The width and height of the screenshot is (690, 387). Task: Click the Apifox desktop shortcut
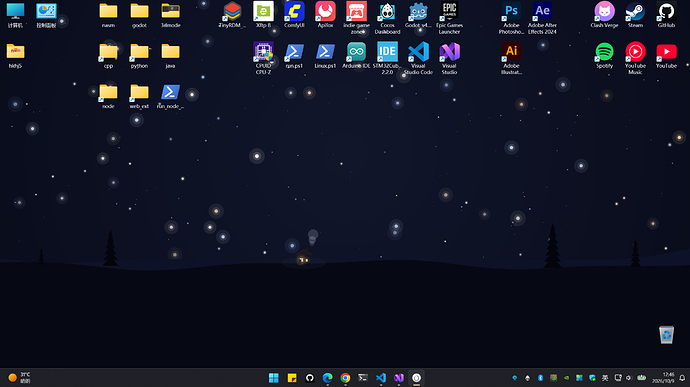click(x=325, y=15)
